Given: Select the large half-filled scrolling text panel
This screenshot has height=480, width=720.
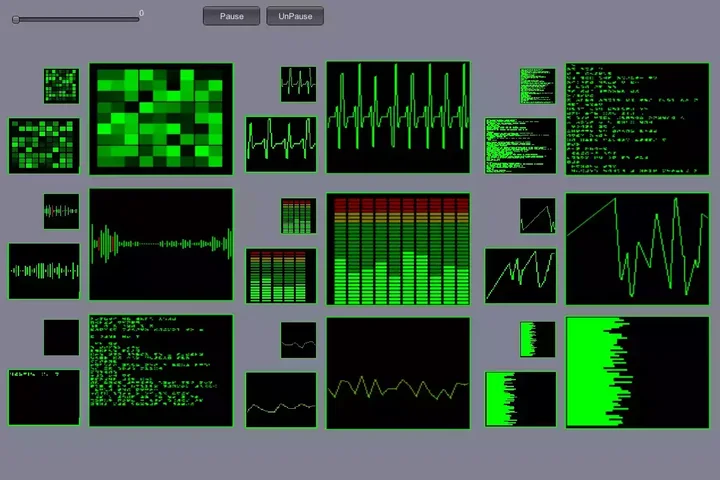Looking at the screenshot, I should (161, 371).
